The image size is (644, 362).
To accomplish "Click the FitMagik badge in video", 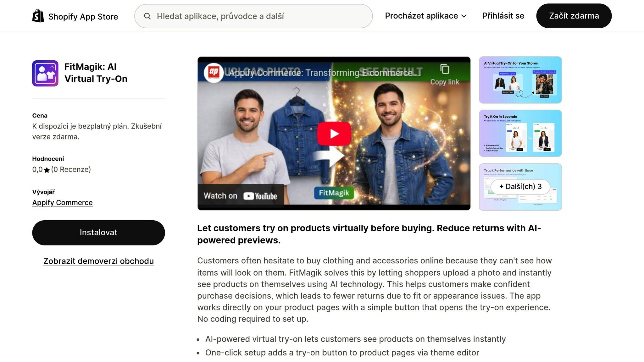I will [334, 193].
